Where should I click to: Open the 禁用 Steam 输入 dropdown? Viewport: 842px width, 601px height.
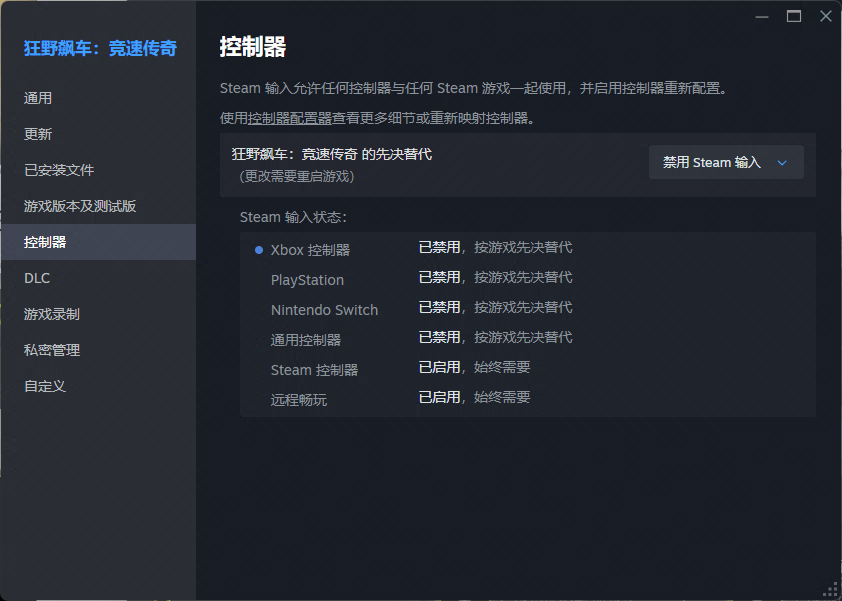[x=726, y=162]
